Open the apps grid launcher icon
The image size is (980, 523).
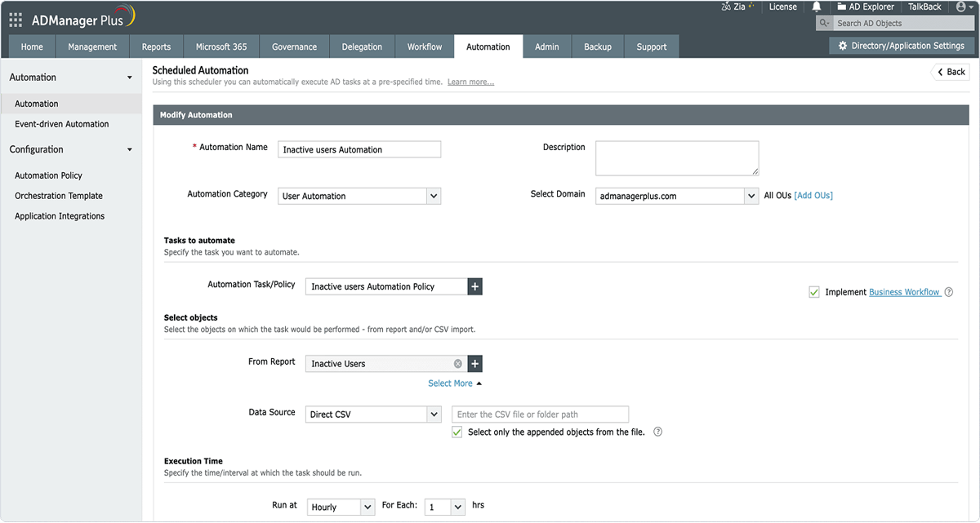coord(16,20)
